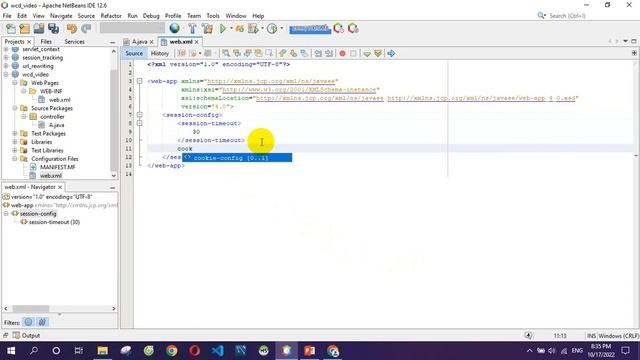Image resolution: width=640 pixels, height=360 pixels.
Task: Click the memory usage bar in toolbar
Action: (x=310, y=29)
